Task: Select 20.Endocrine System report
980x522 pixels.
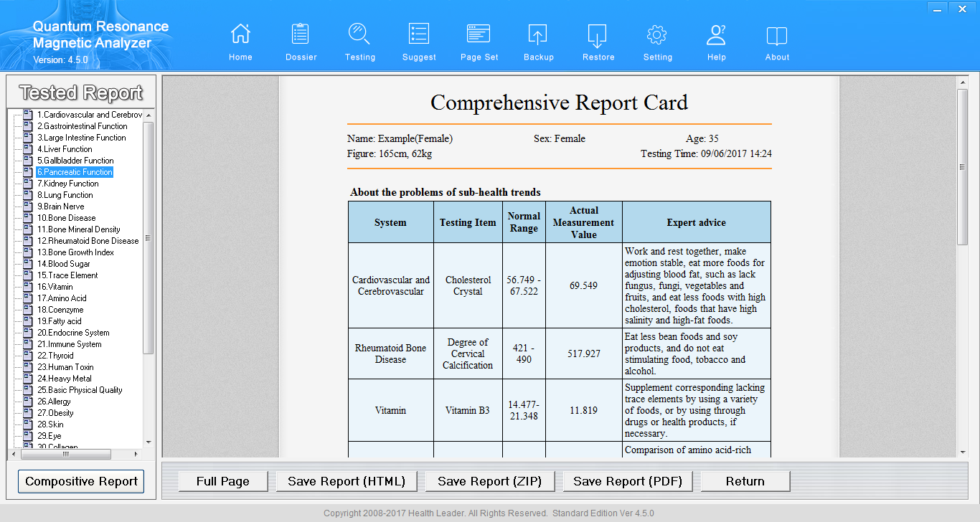Action: coord(74,333)
